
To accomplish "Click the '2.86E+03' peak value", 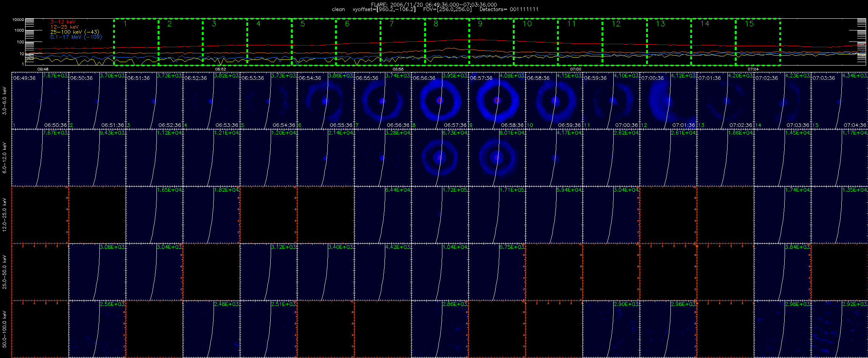I will [x=455, y=304].
